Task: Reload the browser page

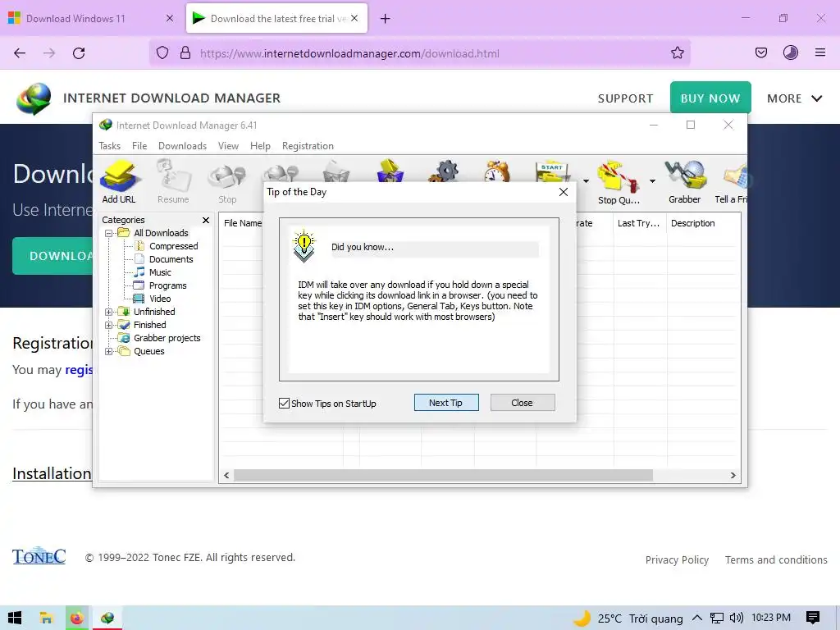Action: tap(79, 53)
